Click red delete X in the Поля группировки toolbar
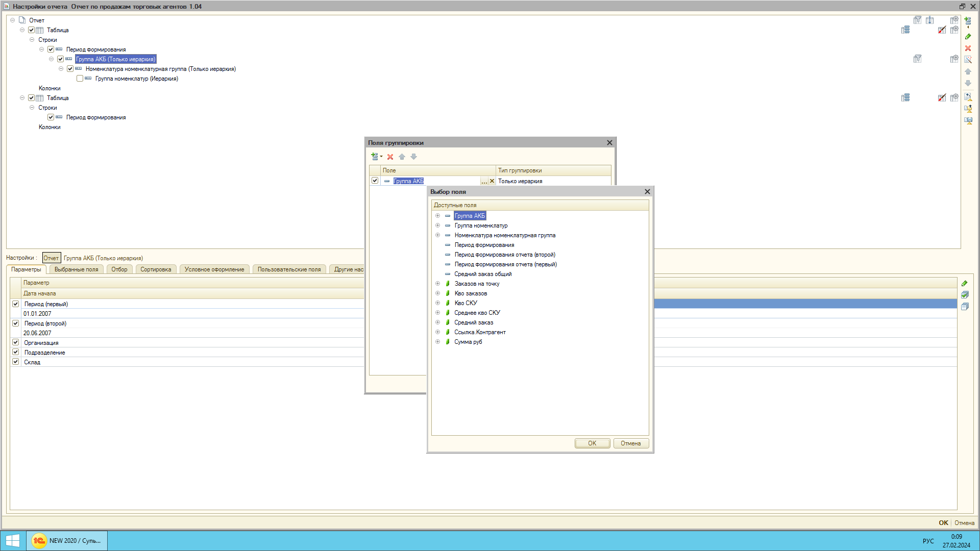 390,157
